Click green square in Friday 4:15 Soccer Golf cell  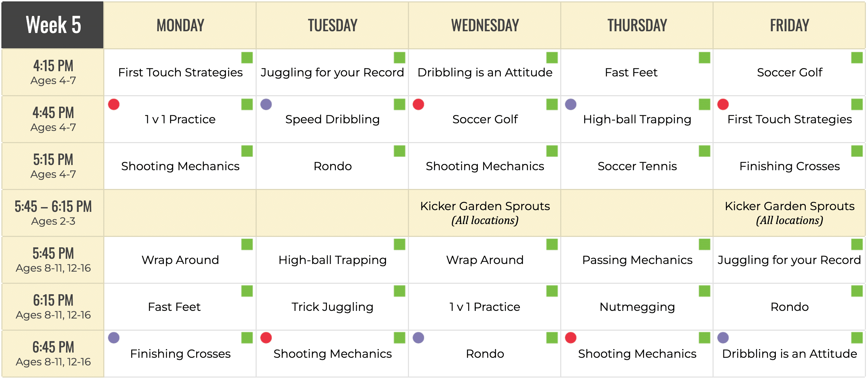857,58
